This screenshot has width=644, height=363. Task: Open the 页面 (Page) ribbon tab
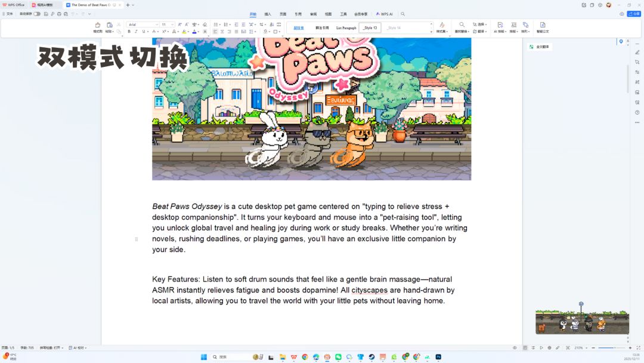pyautogui.click(x=283, y=14)
